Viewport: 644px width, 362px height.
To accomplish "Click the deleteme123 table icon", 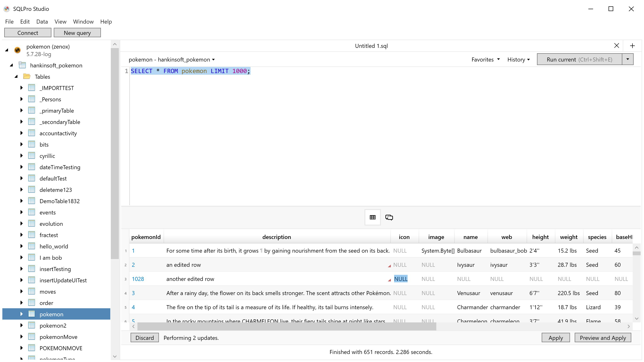I will tap(32, 189).
